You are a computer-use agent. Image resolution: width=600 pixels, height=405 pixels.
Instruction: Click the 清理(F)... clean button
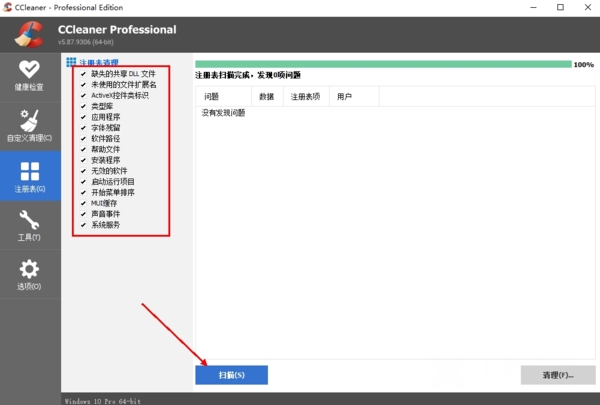558,375
